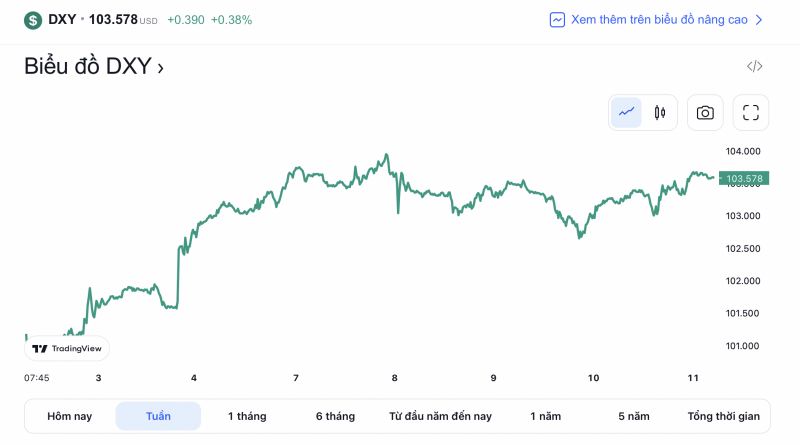
Task: Select the 'Hôm nay' time range
Action: (x=70, y=416)
